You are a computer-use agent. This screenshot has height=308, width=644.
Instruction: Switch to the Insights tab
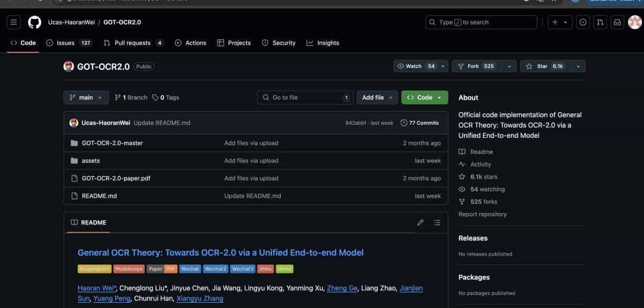[x=323, y=43]
